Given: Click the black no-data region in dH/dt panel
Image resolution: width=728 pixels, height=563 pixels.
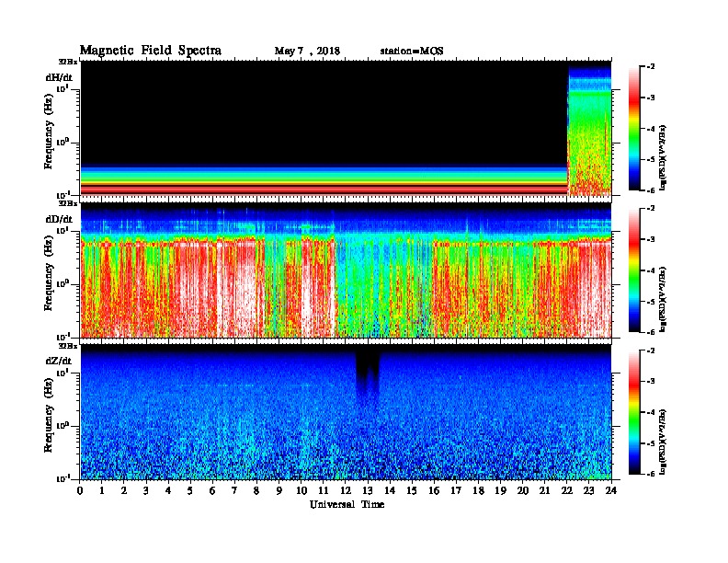Looking at the screenshot, I should (x=324, y=113).
